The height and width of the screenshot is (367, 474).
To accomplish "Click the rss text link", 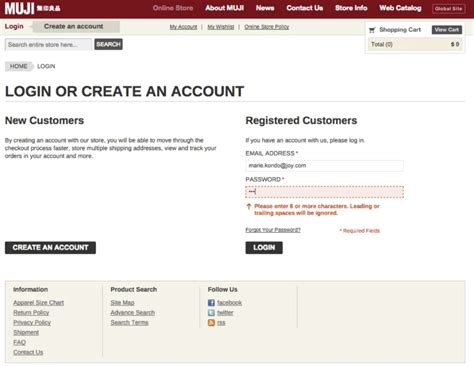I will tap(221, 323).
